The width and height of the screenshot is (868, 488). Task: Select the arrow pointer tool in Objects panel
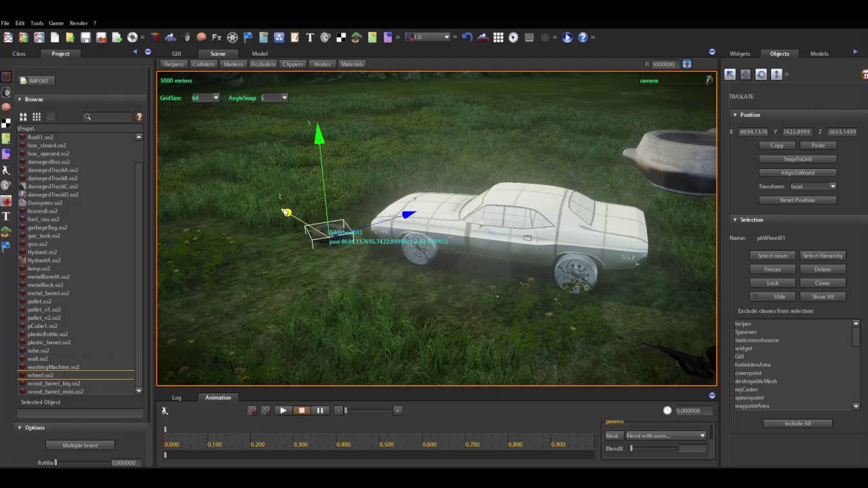click(x=730, y=74)
